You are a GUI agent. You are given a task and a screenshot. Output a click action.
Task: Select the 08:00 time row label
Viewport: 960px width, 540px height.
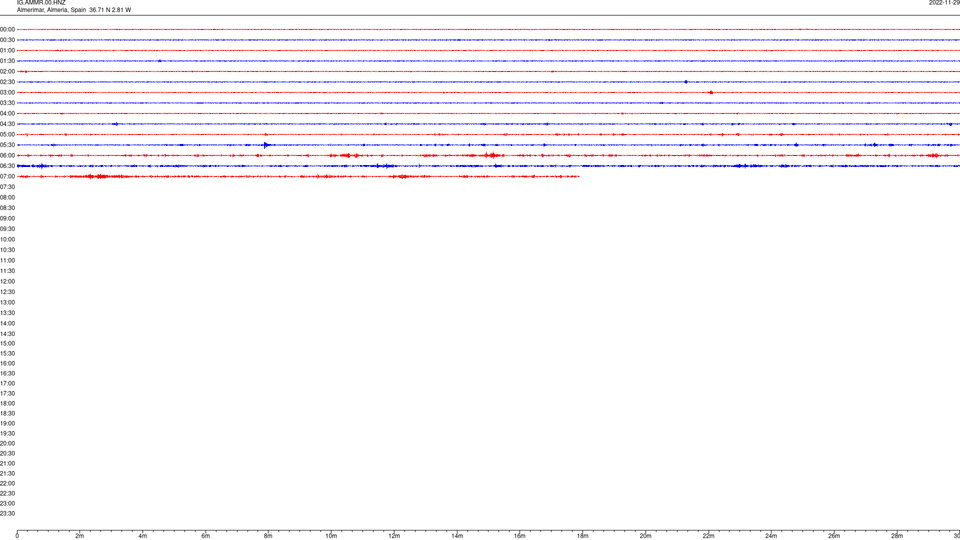pos(7,197)
